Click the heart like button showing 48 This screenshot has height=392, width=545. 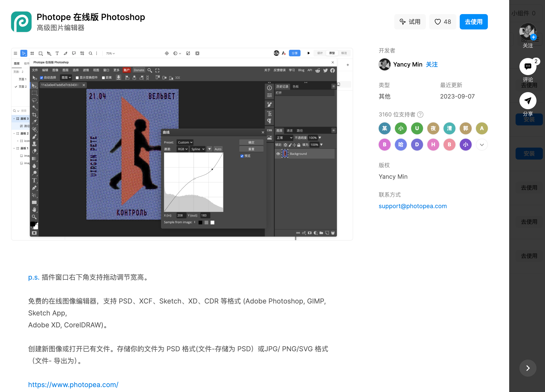coord(443,22)
